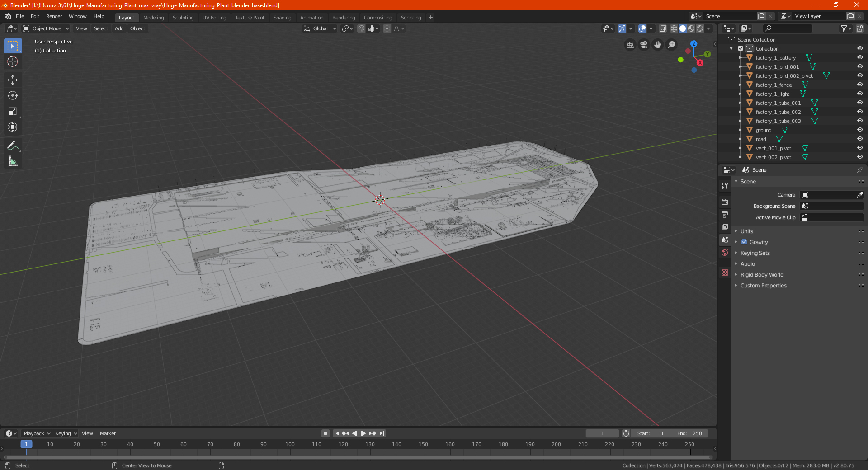The width and height of the screenshot is (868, 470).
Task: Switch to solid viewport shading
Action: pos(683,28)
